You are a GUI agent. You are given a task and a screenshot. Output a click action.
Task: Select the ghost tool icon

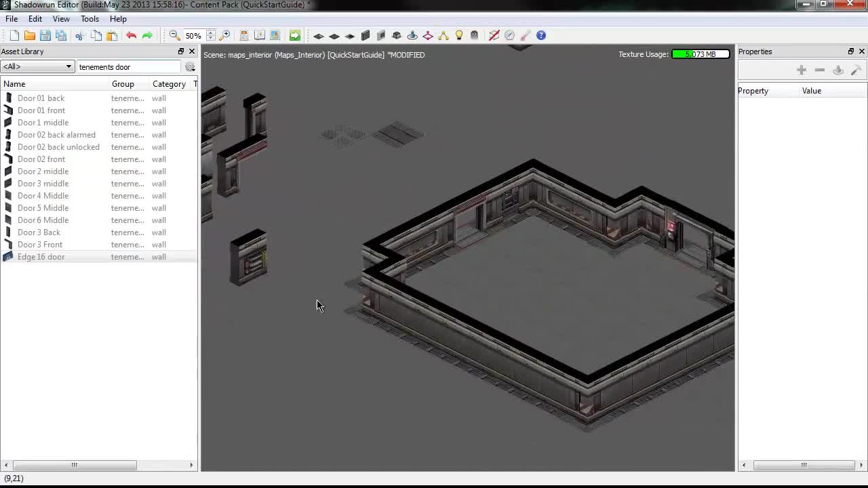pos(475,35)
